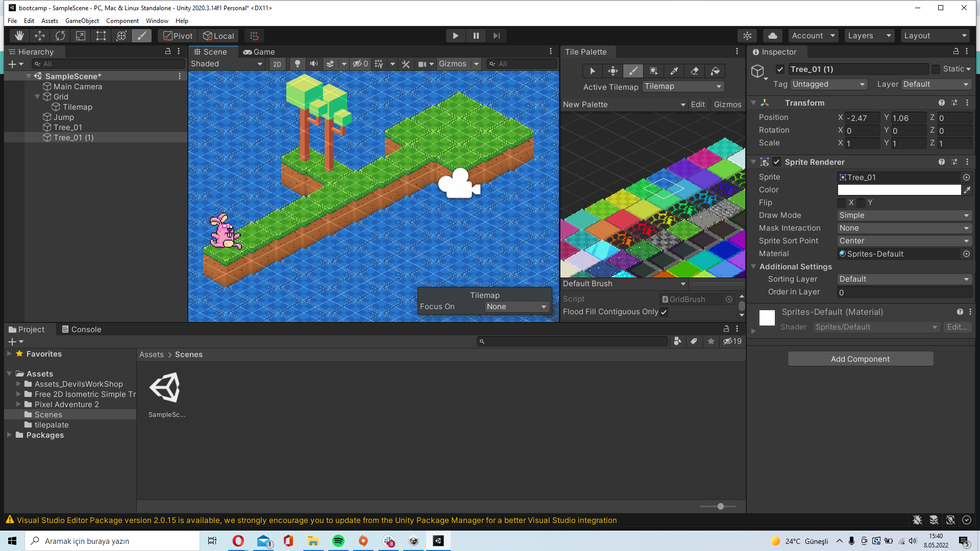Disable Flood Fill Contiguous Only checkbox

click(663, 312)
